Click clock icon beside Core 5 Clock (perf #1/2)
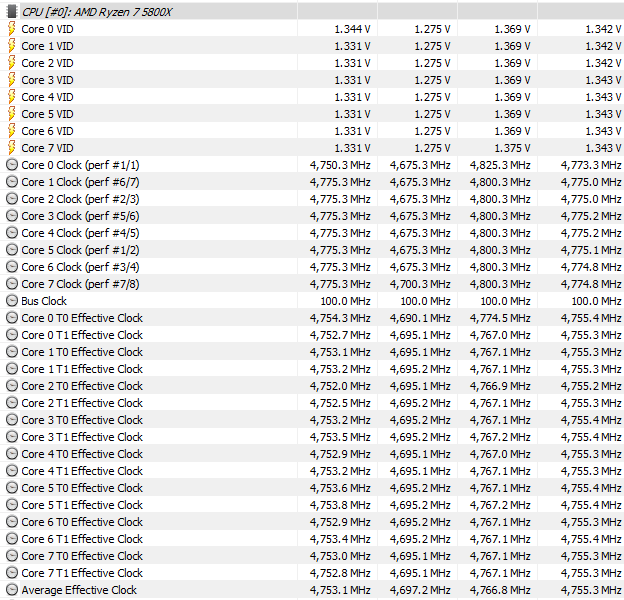 (12, 250)
